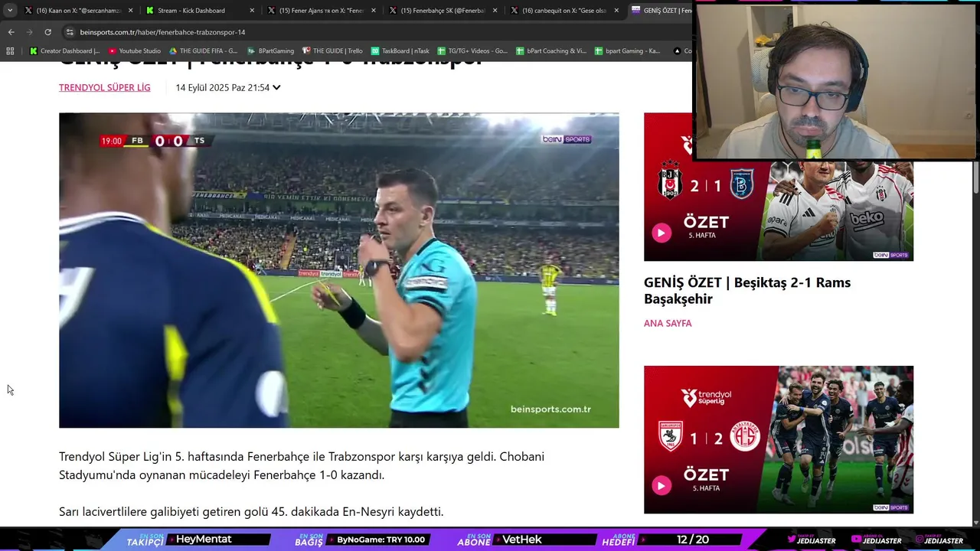Click the paragraph mentioning En-Nesyri's goal
Viewport: 980px width, 551px height.
251,511
